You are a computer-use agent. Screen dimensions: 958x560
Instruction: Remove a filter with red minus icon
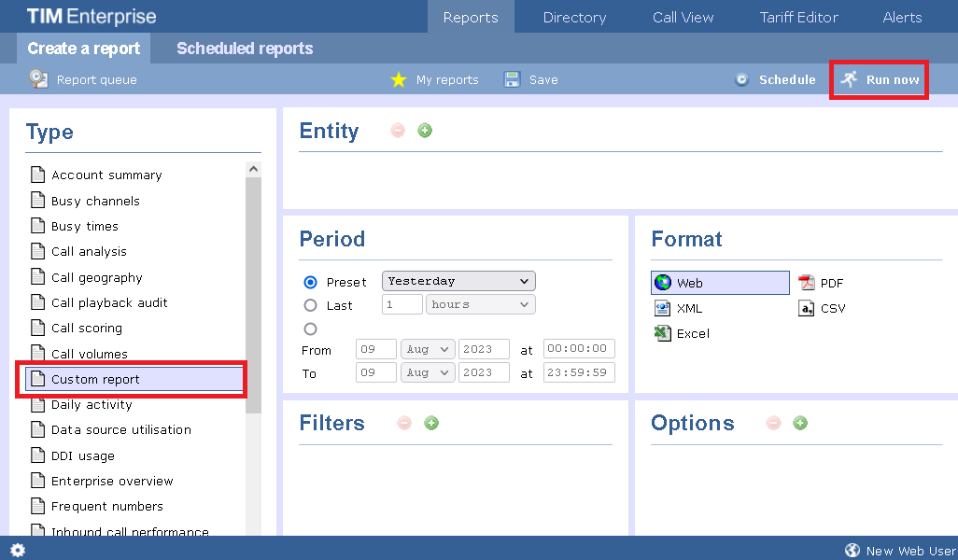404,423
